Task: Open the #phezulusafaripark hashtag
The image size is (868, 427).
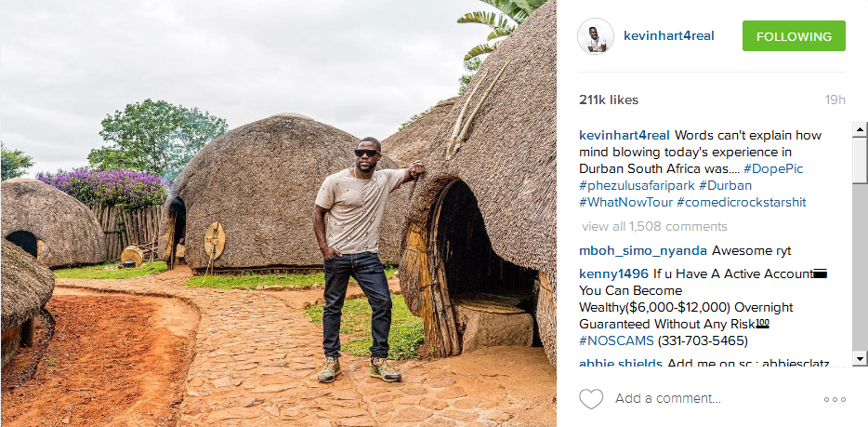Action: pyautogui.click(x=636, y=185)
